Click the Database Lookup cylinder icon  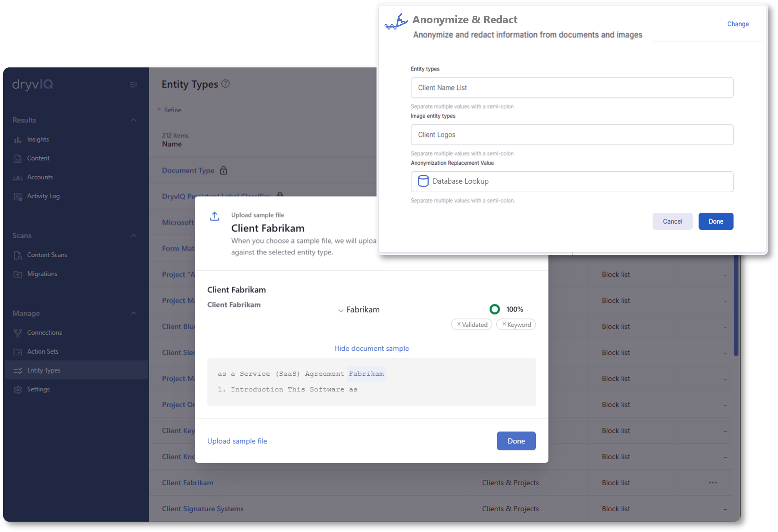423,181
